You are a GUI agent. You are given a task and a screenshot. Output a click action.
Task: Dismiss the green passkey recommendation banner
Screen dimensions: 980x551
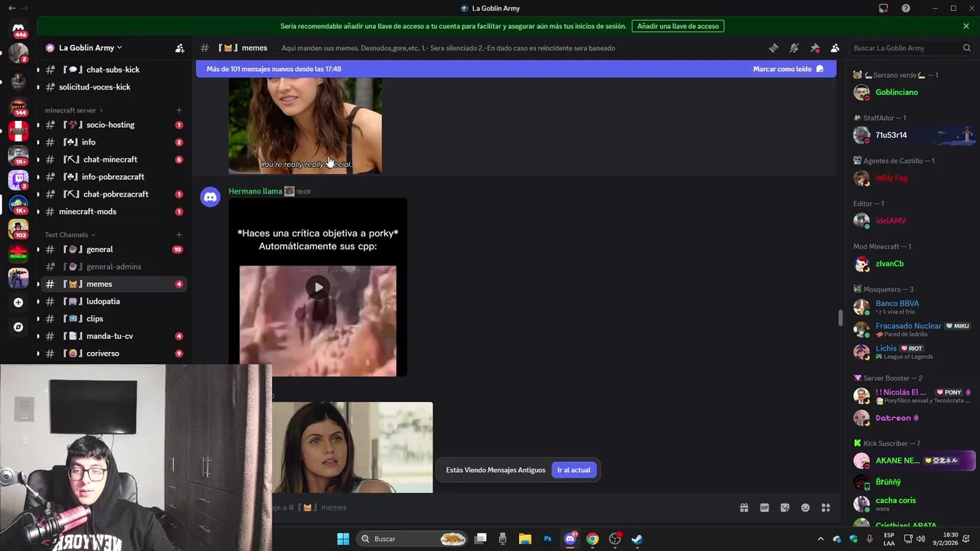point(966,26)
